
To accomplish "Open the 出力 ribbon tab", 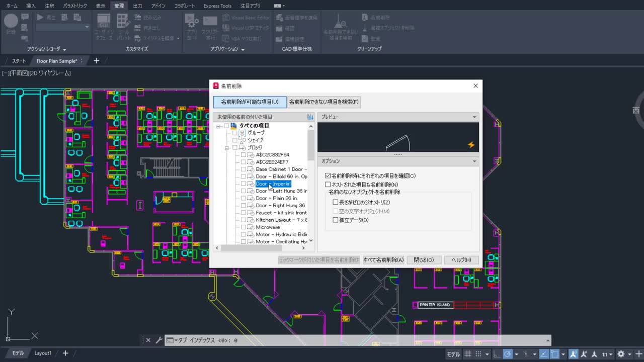I will pyautogui.click(x=137, y=6).
